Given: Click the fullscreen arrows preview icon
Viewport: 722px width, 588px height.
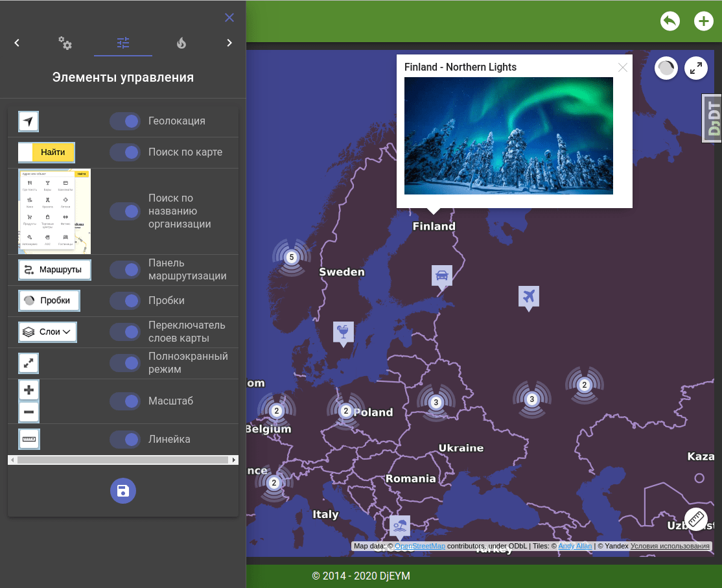Looking at the screenshot, I should point(29,363).
